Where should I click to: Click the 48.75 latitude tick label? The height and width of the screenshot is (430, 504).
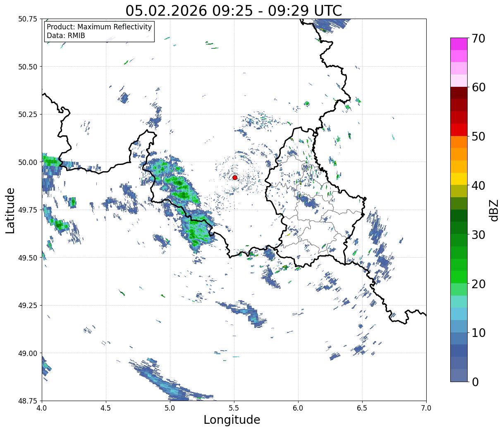(x=28, y=401)
